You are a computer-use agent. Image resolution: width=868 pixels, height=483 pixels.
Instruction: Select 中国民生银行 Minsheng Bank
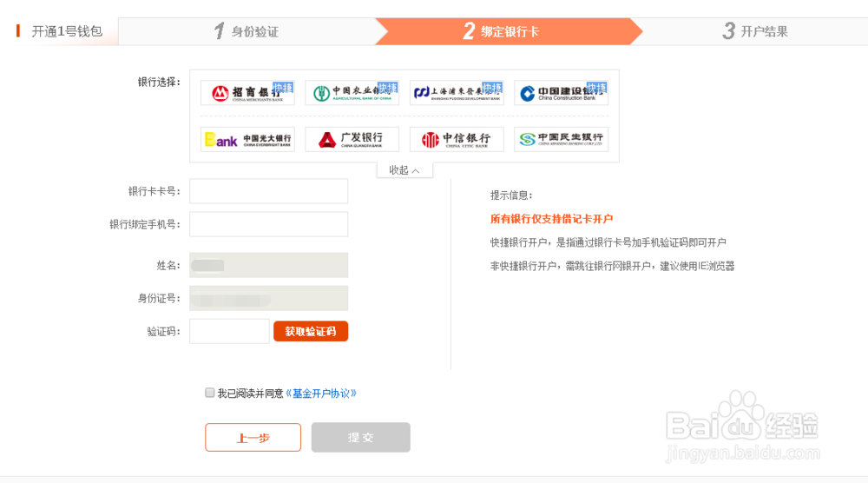tap(562, 139)
